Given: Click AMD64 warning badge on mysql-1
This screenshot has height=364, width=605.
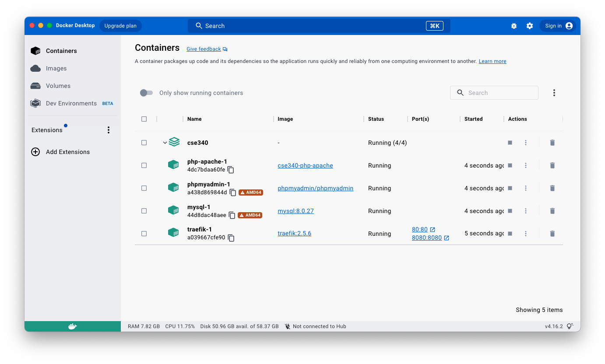Looking at the screenshot, I should [250, 215].
